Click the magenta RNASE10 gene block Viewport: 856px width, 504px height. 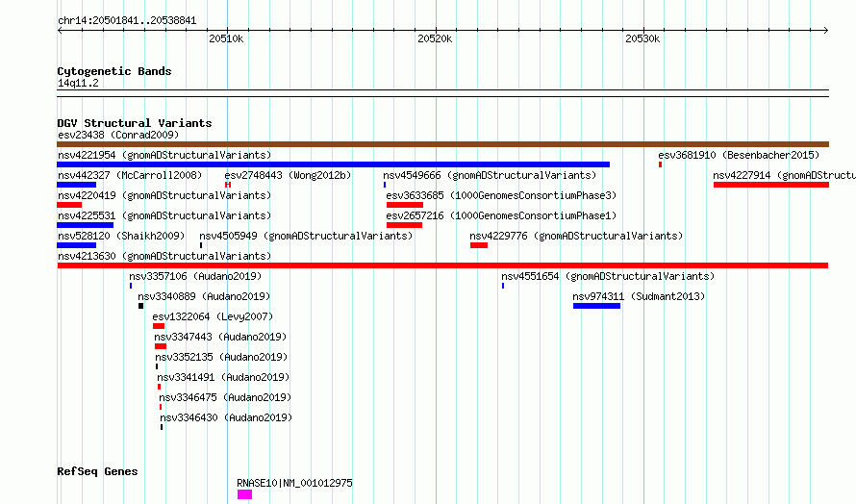pos(244,494)
